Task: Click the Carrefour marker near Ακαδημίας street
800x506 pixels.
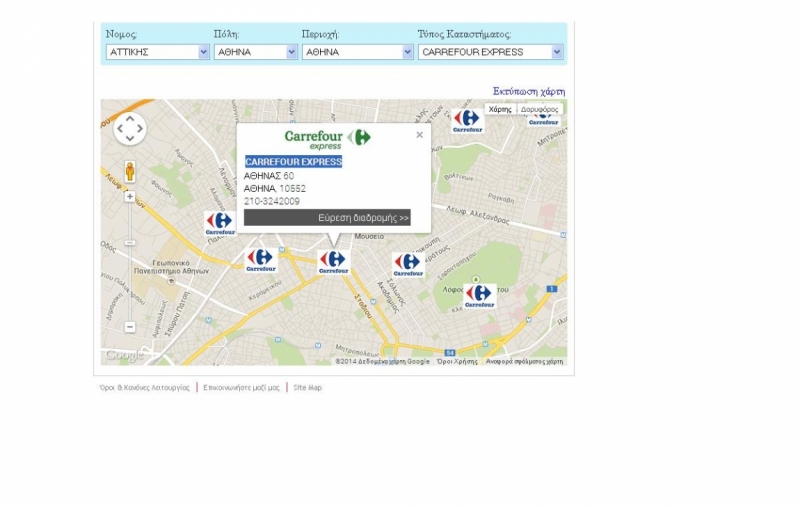Action: click(408, 265)
